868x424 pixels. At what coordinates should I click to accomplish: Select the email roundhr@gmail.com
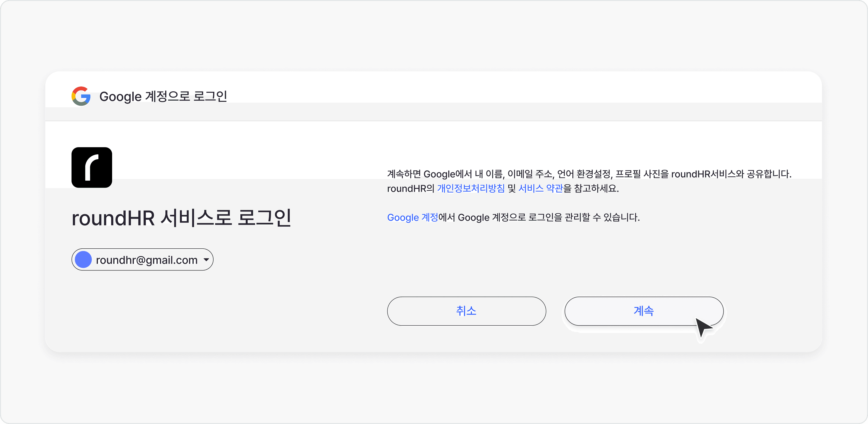(x=146, y=260)
